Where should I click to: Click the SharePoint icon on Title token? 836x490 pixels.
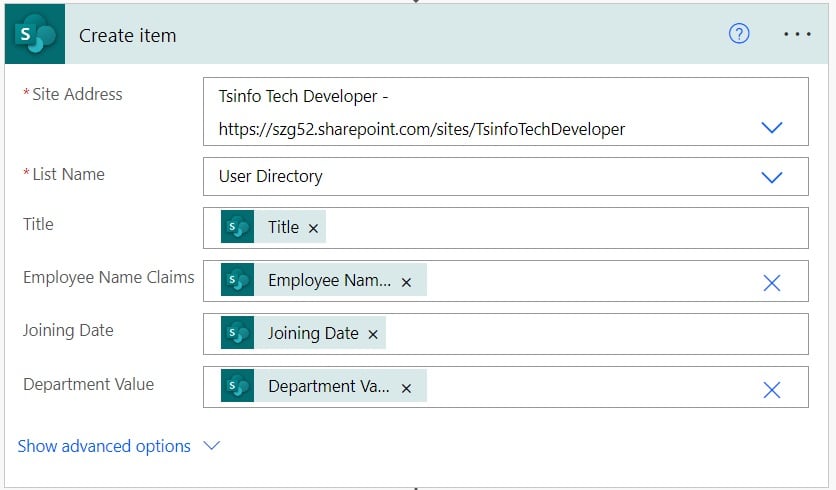pyautogui.click(x=237, y=227)
